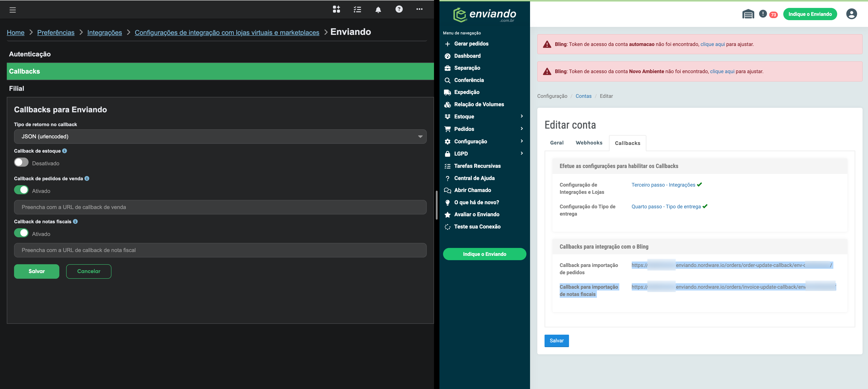The width and height of the screenshot is (868, 389).
Task: Click the Abrir Chamado chat icon
Action: tap(448, 190)
